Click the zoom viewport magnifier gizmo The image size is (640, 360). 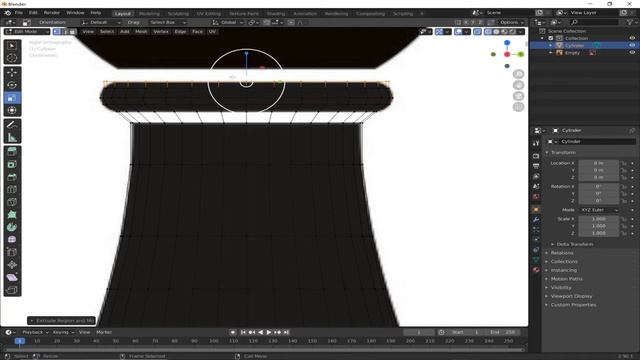tap(518, 74)
